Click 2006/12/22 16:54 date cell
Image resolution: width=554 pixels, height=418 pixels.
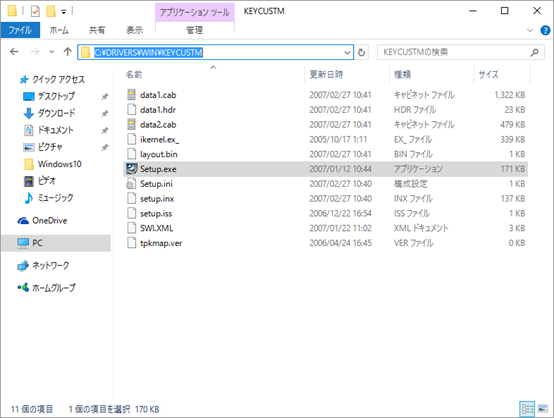pyautogui.click(x=341, y=213)
